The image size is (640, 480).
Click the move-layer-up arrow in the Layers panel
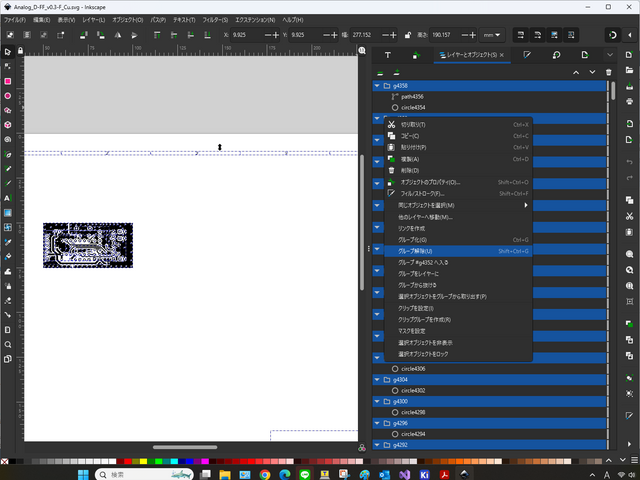point(576,72)
